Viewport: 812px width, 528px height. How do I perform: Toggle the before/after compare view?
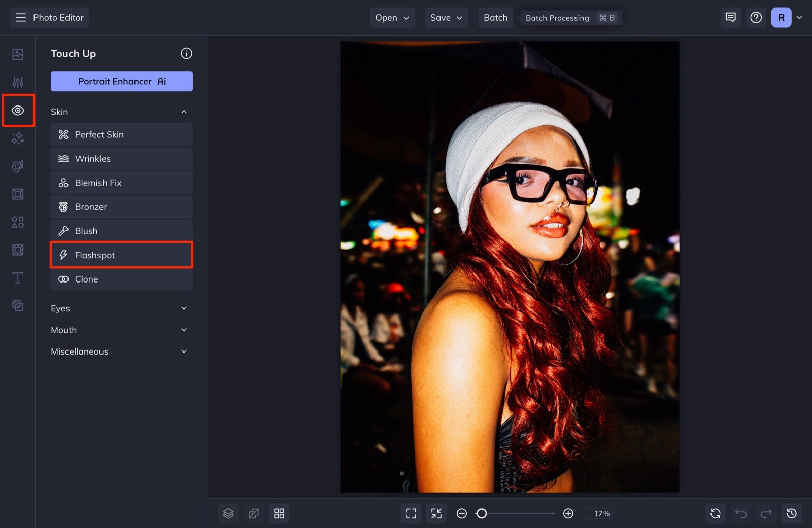pyautogui.click(x=254, y=513)
